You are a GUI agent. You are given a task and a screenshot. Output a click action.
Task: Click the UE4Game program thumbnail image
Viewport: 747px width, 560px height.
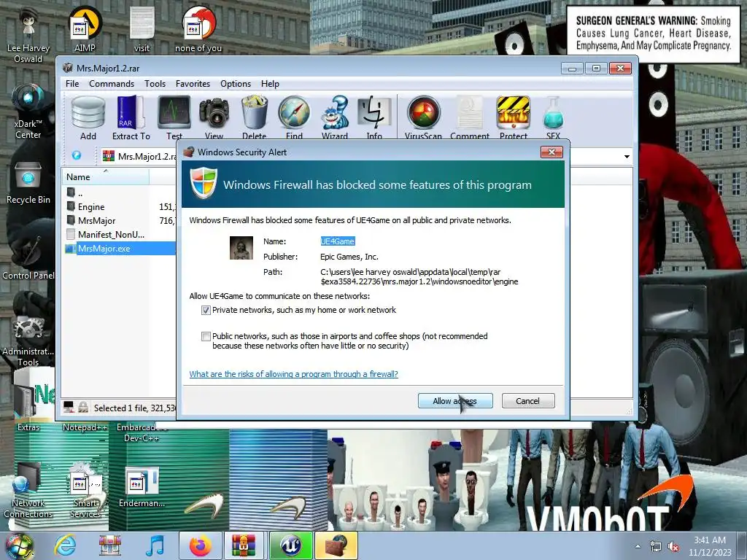(x=241, y=248)
